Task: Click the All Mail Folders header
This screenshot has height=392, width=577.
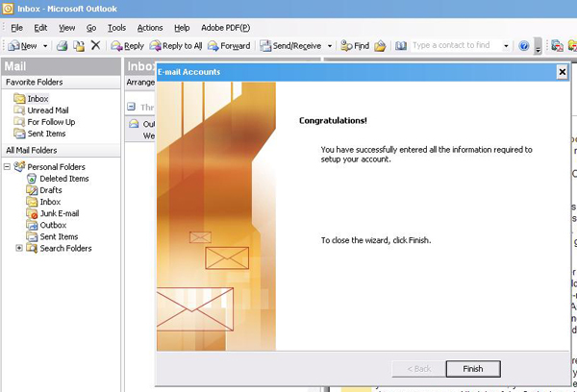Action: [x=61, y=150]
